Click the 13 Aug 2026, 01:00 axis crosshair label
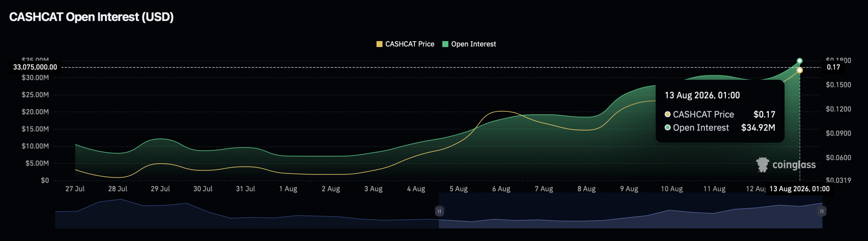 pyautogui.click(x=800, y=189)
